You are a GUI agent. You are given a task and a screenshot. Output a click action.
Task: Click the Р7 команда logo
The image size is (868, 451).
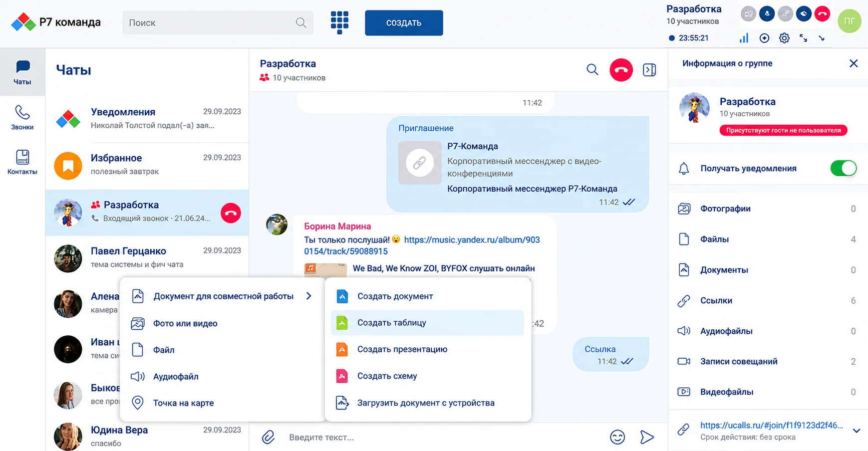click(x=55, y=22)
